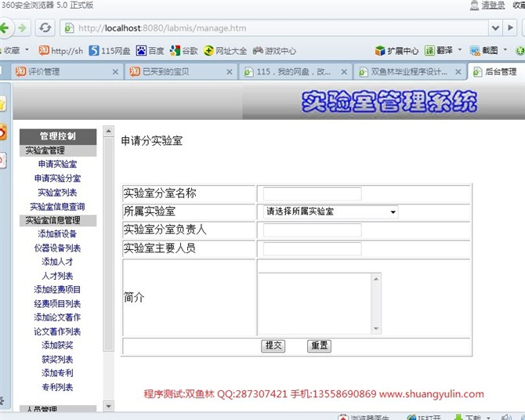This screenshot has width=525, height=420.
Task: Open the 谷歌 bookmark
Action: tap(183, 51)
